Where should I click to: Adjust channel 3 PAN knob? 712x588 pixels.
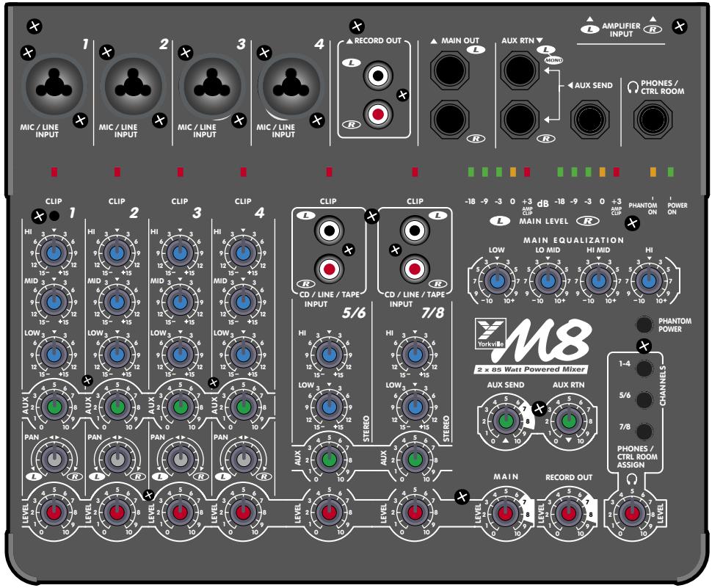tap(181, 460)
